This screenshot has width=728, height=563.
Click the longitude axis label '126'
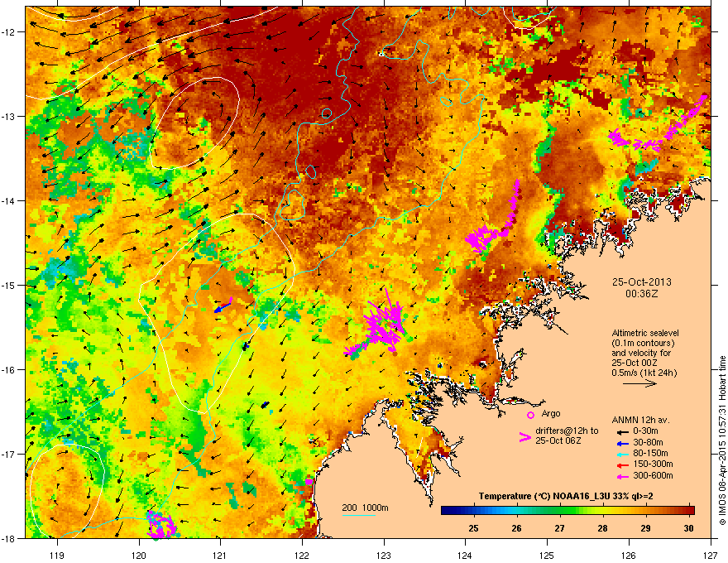(629, 555)
